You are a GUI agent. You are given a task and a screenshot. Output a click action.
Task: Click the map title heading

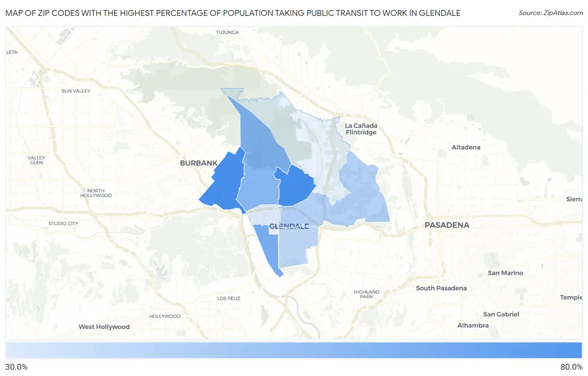pos(233,13)
